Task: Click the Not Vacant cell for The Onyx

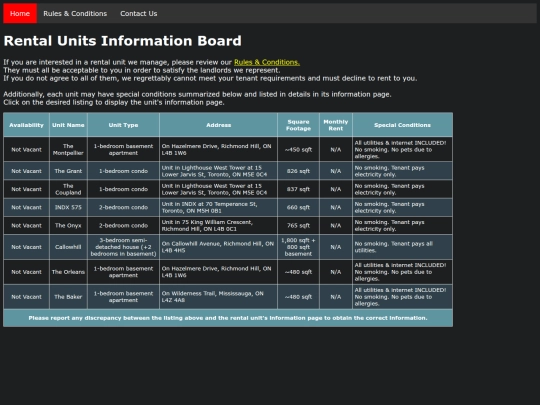Action: [x=27, y=226]
